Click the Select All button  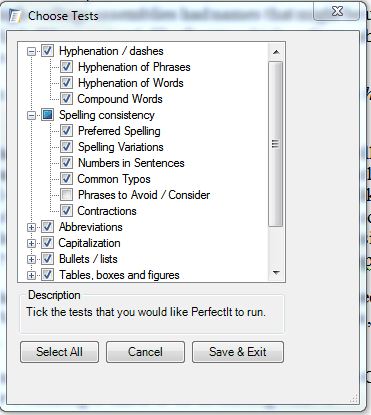click(59, 352)
